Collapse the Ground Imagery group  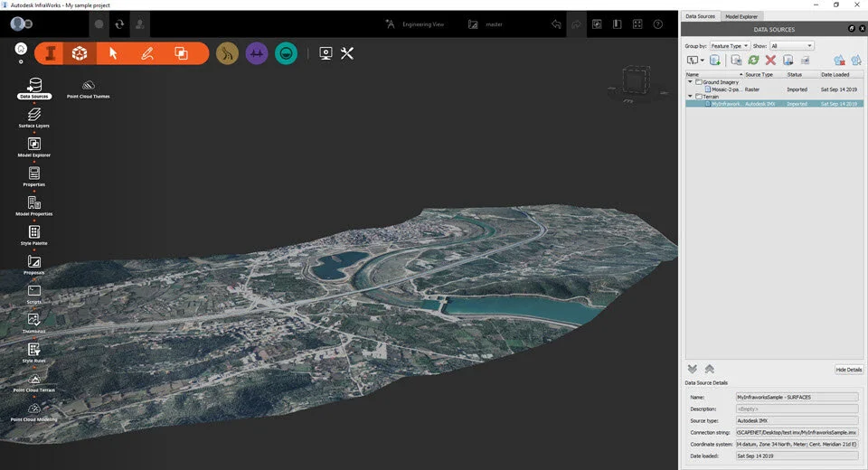(690, 82)
